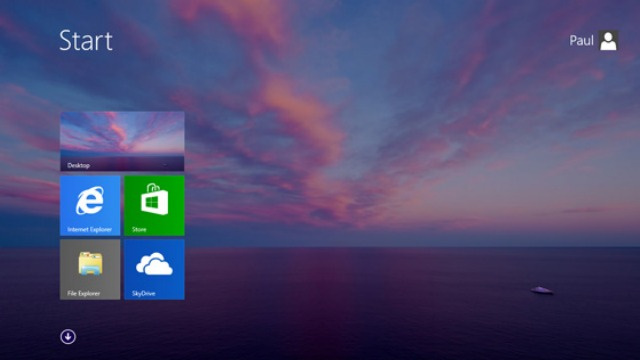Click the 'SkyDrive' tile label text
This screenshot has width=640, height=360.
[143, 293]
